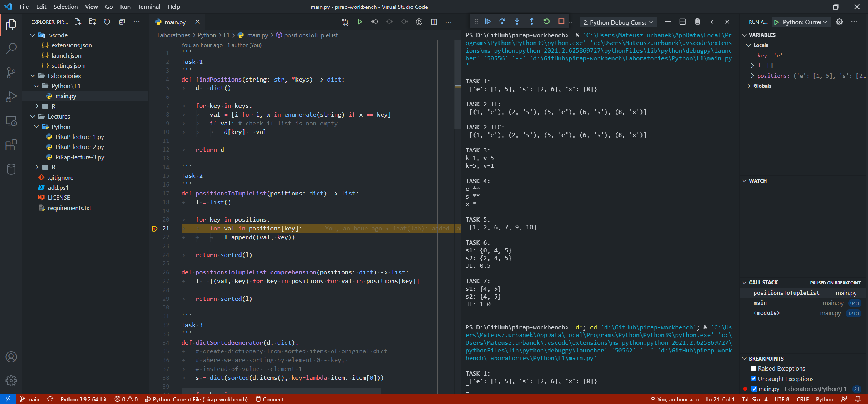The image size is (868, 404).
Task: Stop debugging with the red square
Action: click(561, 22)
